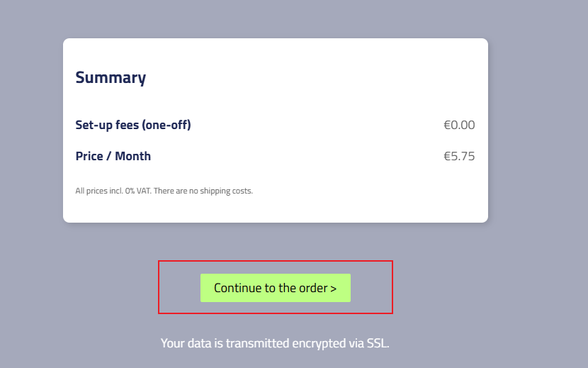Screen dimensions: 588x368
Task: Click the arrow on the Continue button
Action: point(333,289)
